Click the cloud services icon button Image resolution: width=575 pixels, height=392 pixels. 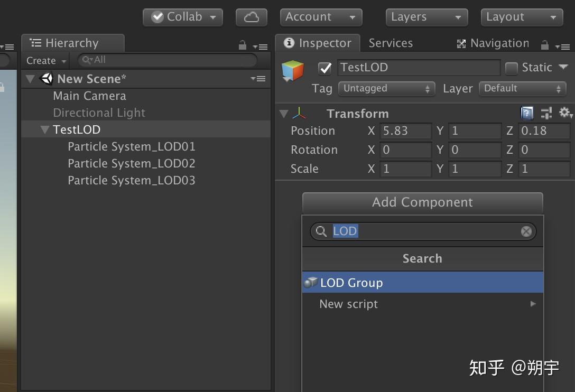pos(251,17)
